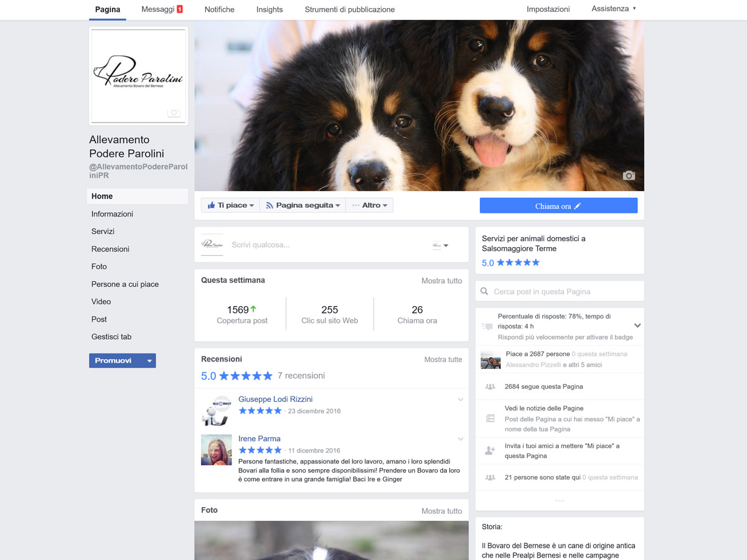Click the Alessandro Pizzelli link
The width and height of the screenshot is (747, 560).
click(533, 365)
